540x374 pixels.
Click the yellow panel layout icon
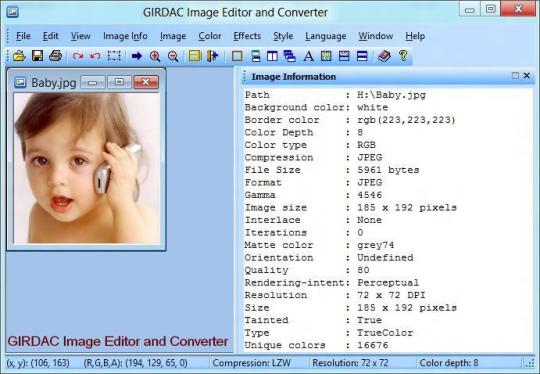[195, 56]
